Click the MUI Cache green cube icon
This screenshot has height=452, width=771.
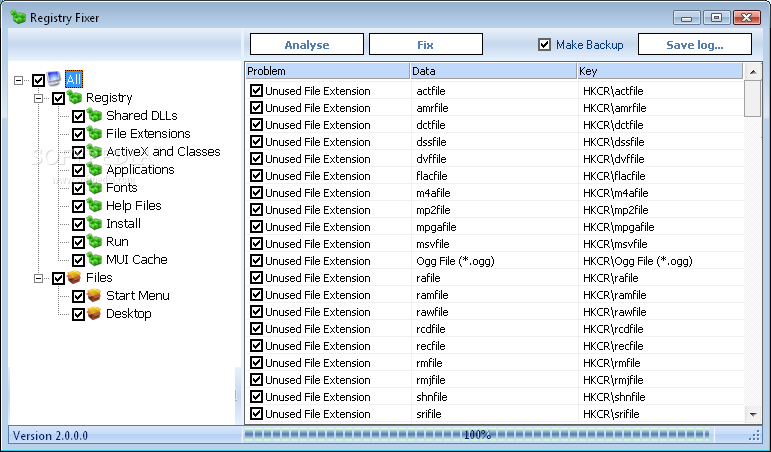click(x=94, y=259)
